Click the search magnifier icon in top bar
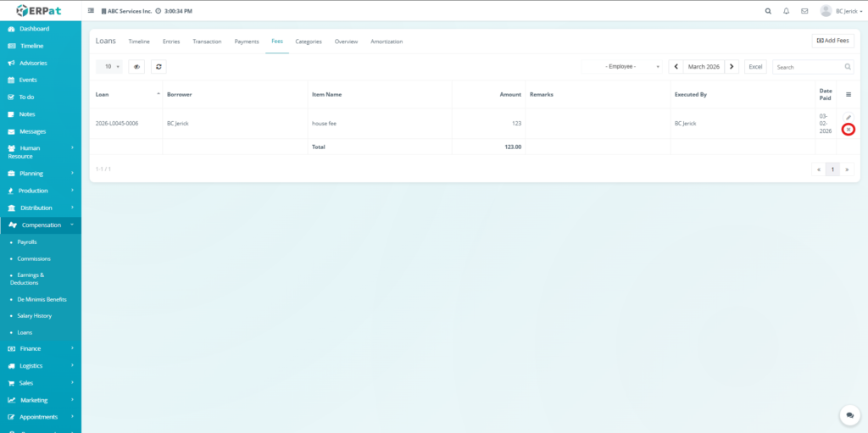Screen dimensions: 868x433 pyautogui.click(x=768, y=11)
